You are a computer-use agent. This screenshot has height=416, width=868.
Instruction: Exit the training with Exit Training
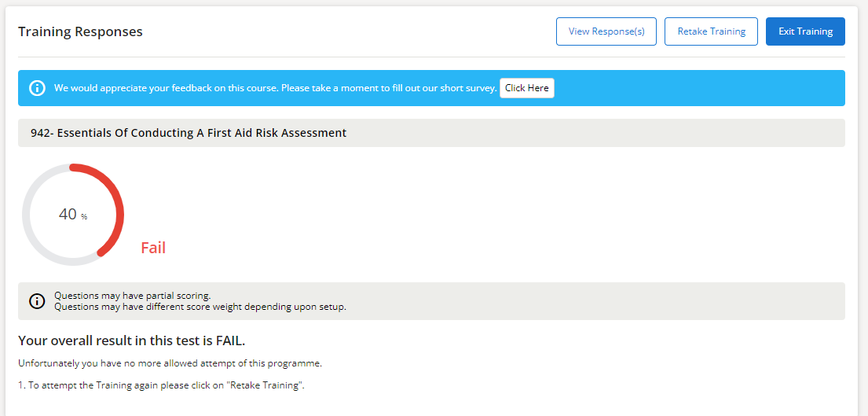coord(805,31)
